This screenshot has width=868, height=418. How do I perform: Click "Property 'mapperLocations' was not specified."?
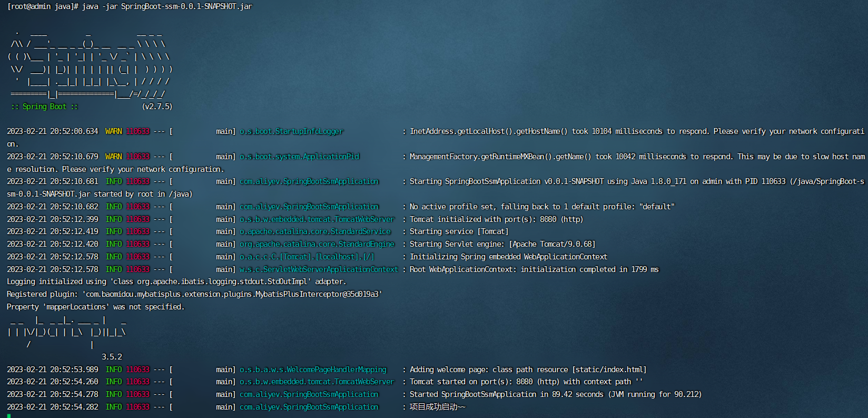[x=96, y=307]
